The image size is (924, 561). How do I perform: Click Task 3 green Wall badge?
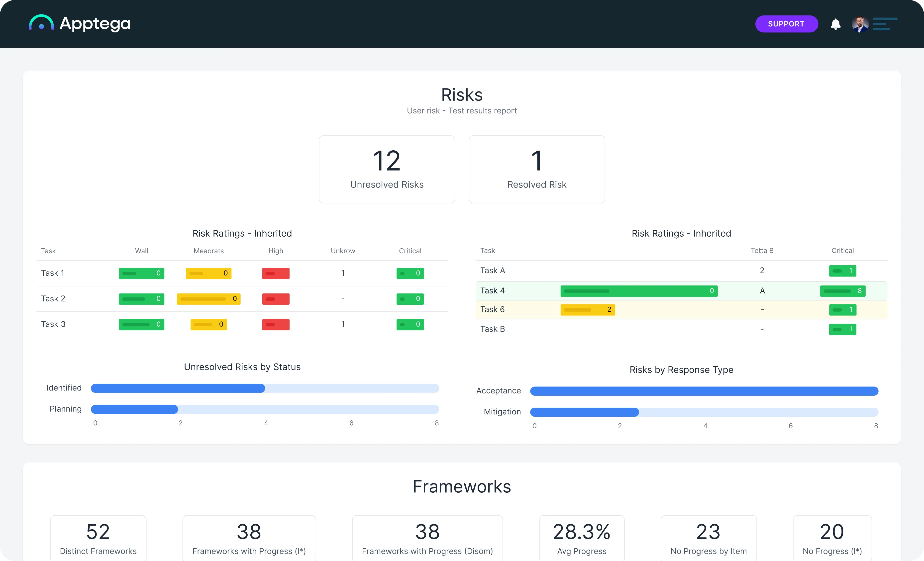point(141,324)
